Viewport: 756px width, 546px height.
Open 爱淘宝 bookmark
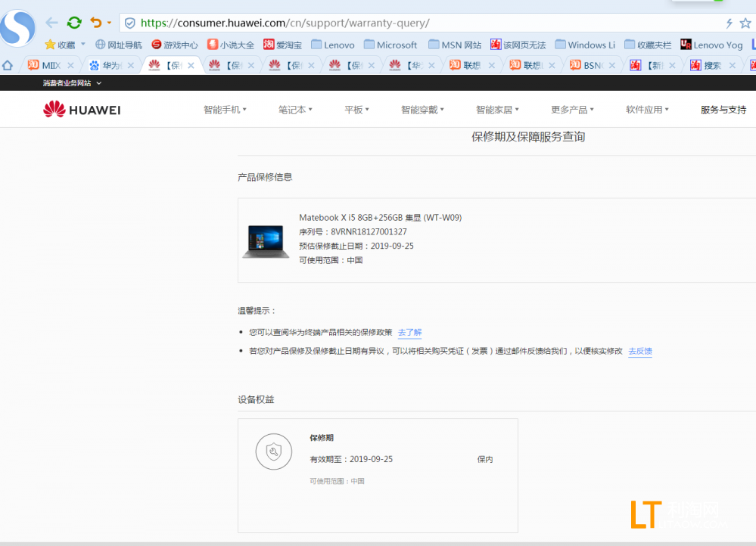282,45
